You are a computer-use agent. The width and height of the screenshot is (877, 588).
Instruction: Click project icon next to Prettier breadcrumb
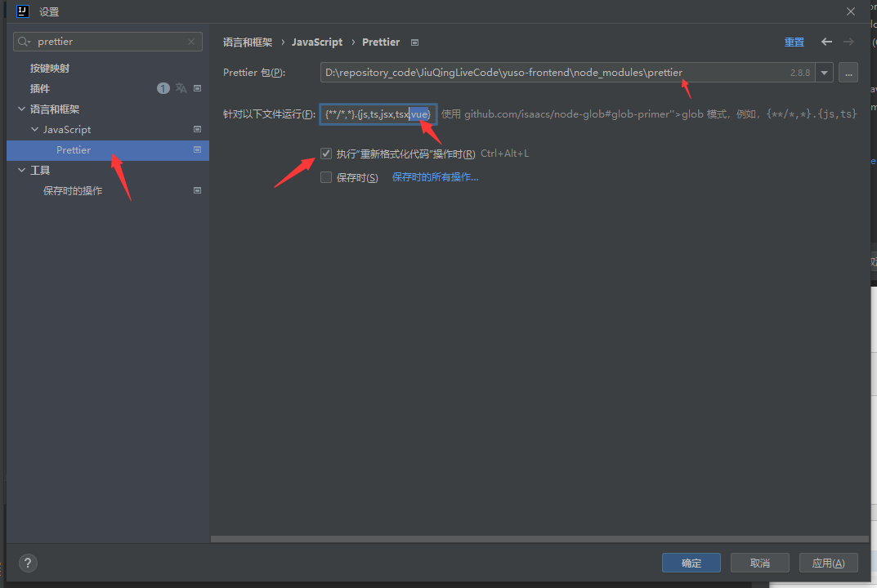(414, 42)
